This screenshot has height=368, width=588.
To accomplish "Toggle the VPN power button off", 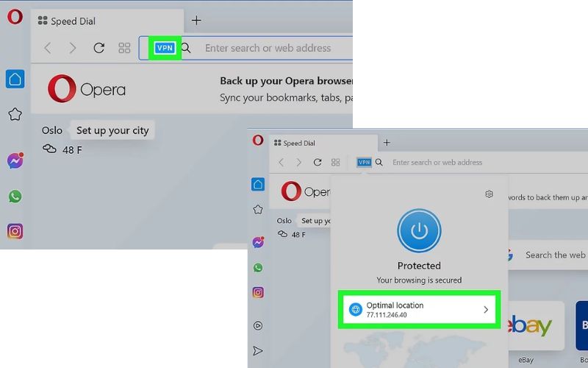I will [x=419, y=230].
